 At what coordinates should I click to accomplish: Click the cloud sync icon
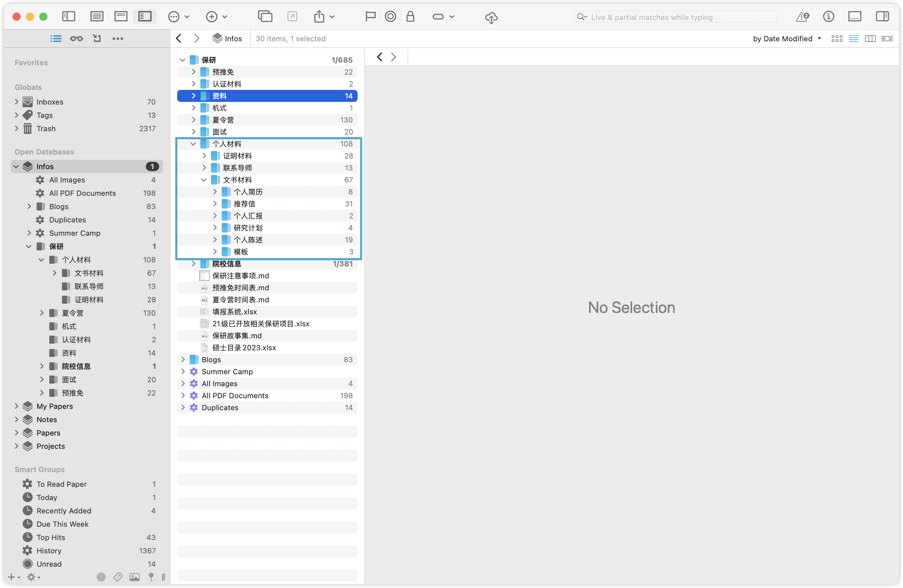491,17
